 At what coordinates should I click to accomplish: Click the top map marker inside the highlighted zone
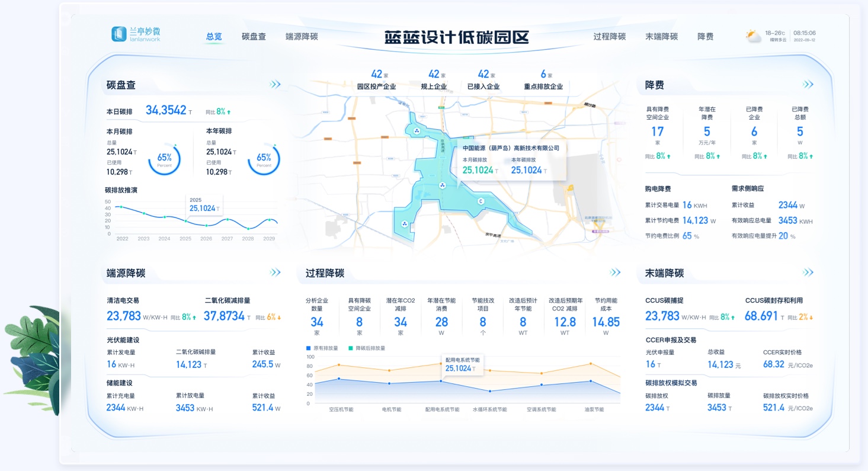(x=416, y=132)
